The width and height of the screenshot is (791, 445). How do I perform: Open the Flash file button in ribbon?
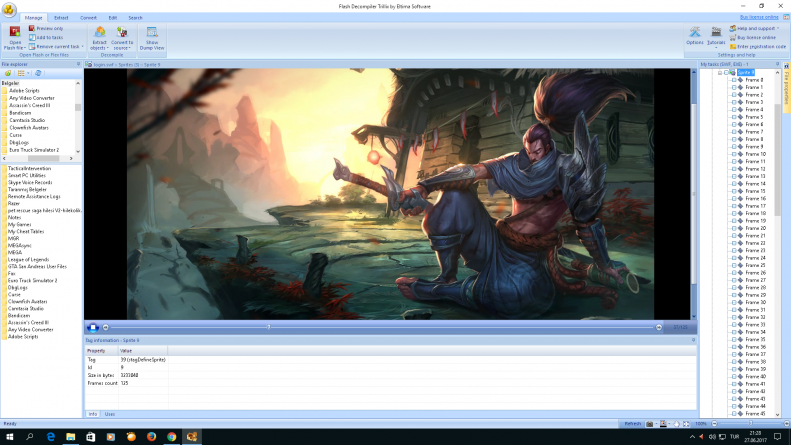(15, 38)
